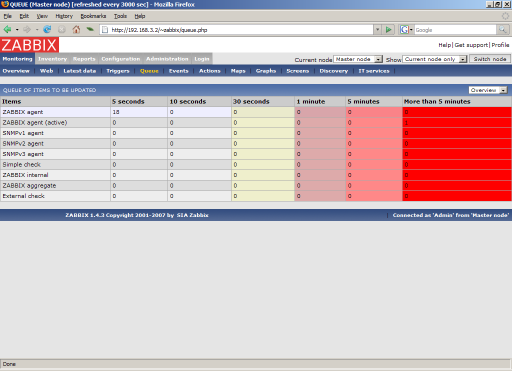
Task: Expand the URL history dropdown arrow
Action: 377,30
